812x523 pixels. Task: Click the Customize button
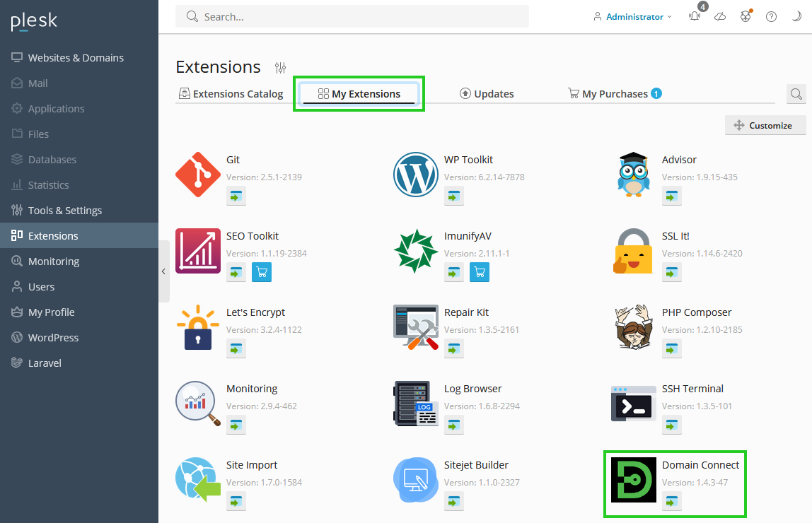[765, 125]
